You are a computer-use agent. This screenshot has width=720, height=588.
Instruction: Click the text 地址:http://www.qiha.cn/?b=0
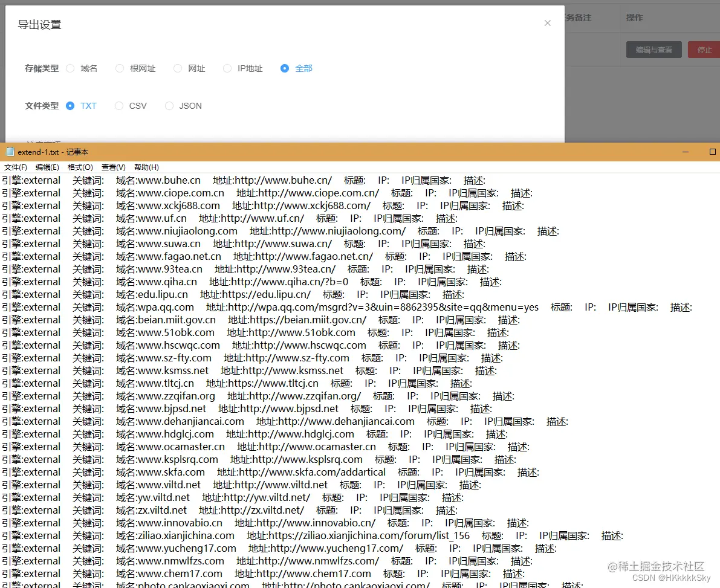pos(279,282)
